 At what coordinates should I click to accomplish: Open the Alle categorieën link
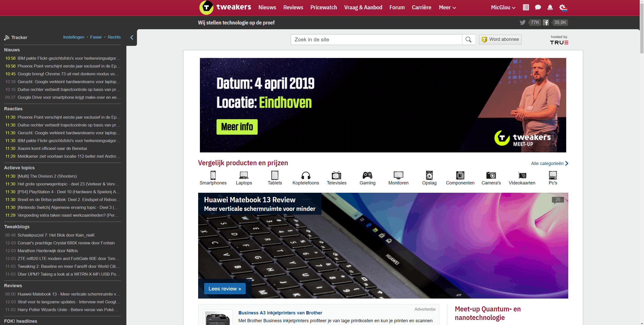550,164
